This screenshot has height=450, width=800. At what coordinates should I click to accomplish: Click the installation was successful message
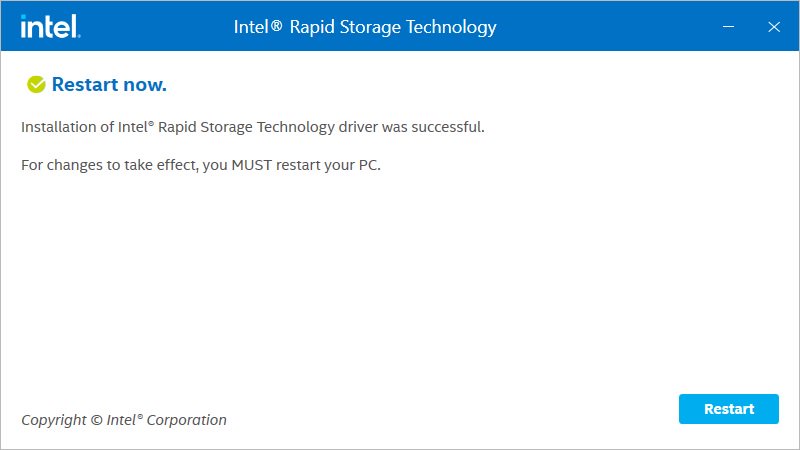[x=252, y=127]
